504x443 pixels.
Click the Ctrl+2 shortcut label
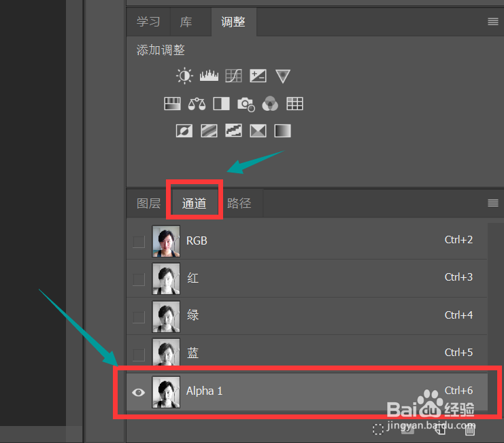pyautogui.click(x=458, y=240)
